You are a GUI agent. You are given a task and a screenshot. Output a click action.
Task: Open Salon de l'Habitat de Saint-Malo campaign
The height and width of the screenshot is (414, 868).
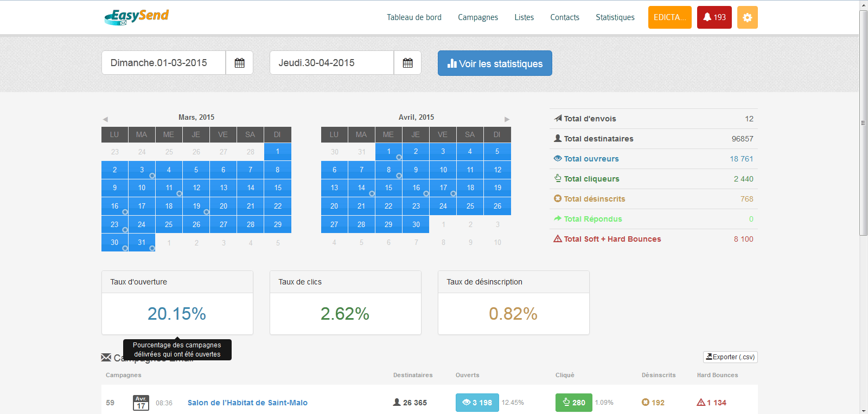click(247, 403)
